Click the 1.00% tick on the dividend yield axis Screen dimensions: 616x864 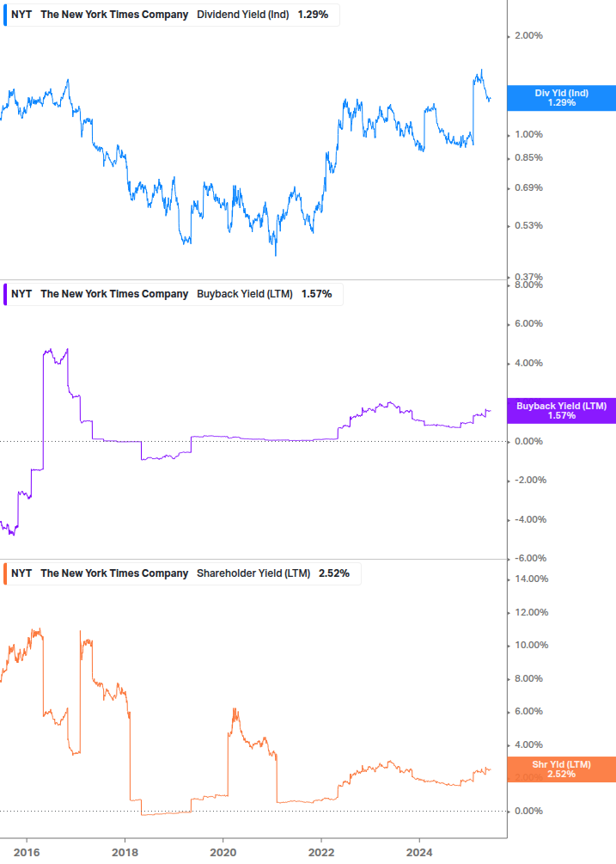tap(528, 135)
